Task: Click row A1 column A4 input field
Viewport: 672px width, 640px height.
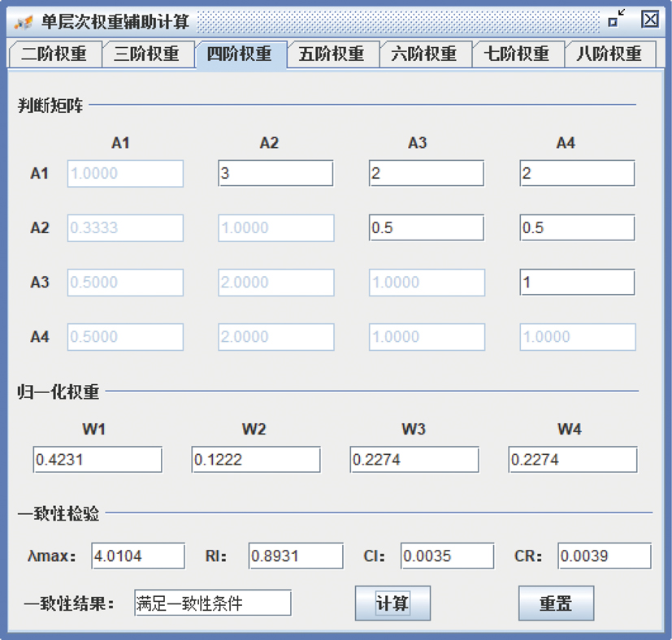Action: [x=577, y=174]
